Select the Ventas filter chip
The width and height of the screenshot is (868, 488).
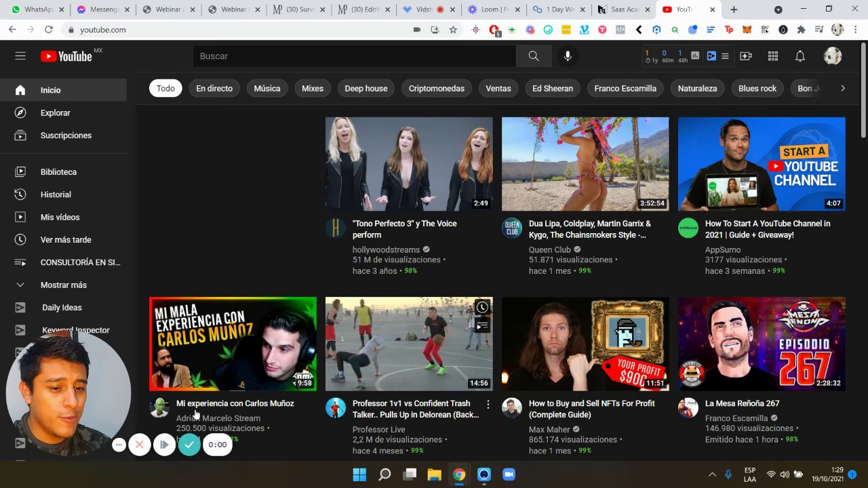click(498, 89)
